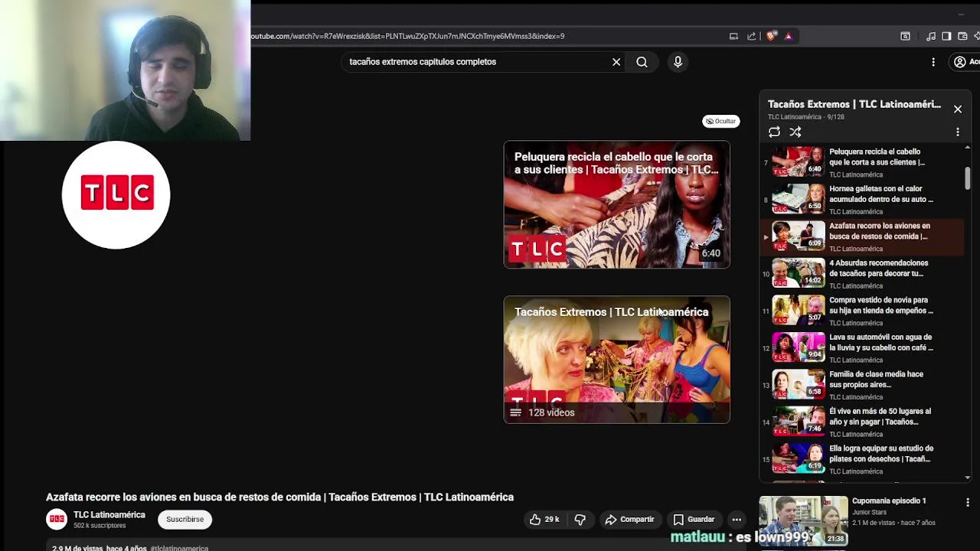This screenshot has width=980, height=551.
Task: Click '502 k suscriptores' text
Action: coord(100,526)
